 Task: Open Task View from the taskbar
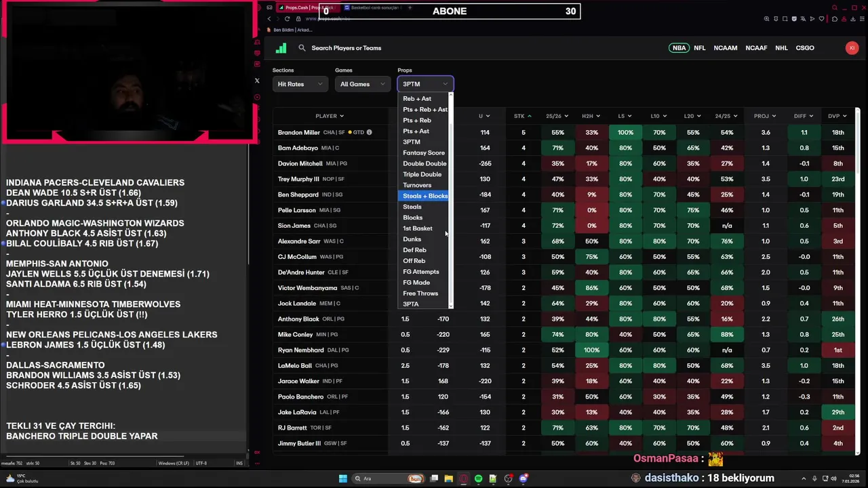coord(434,479)
